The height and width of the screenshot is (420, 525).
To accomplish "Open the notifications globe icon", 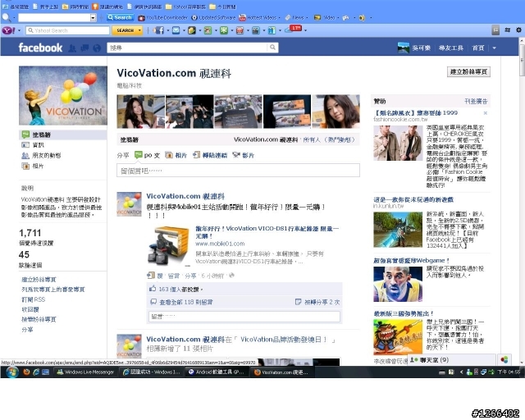I will pyautogui.click(x=97, y=48).
